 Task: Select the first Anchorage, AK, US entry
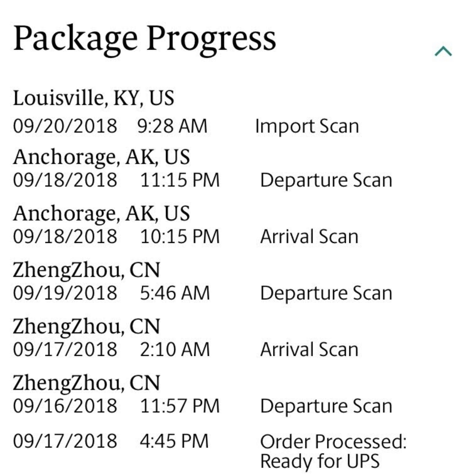click(101, 157)
